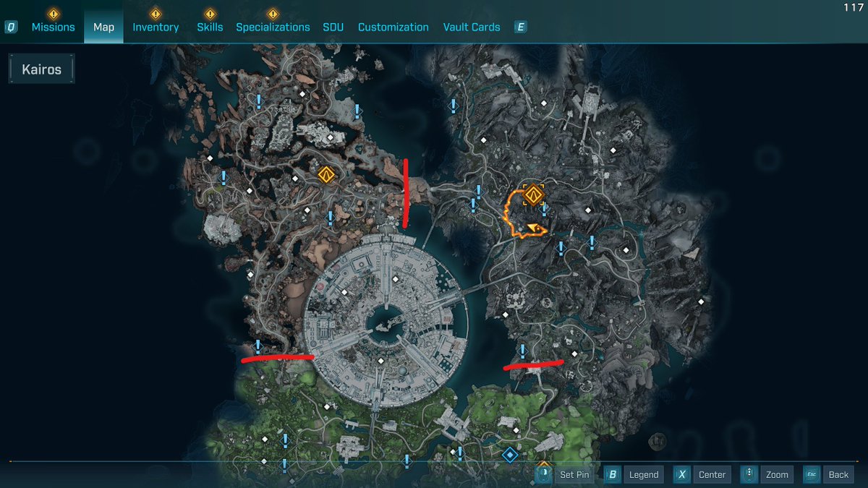Click the scroll icon beside Zoom

pos(750,474)
